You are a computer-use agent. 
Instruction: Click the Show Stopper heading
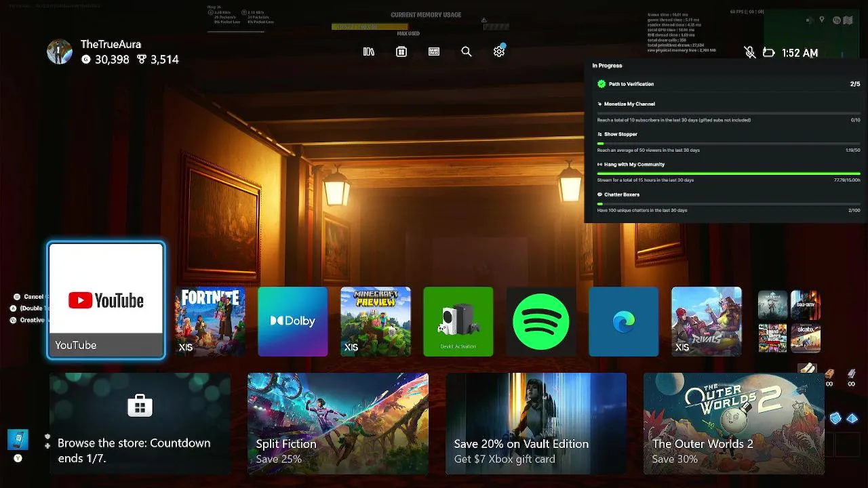click(620, 134)
